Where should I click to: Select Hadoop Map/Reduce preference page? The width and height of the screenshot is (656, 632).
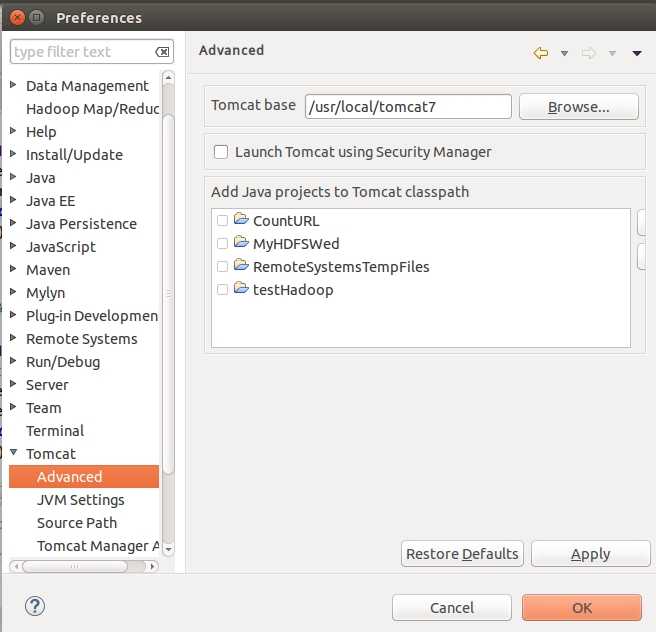tap(92, 109)
